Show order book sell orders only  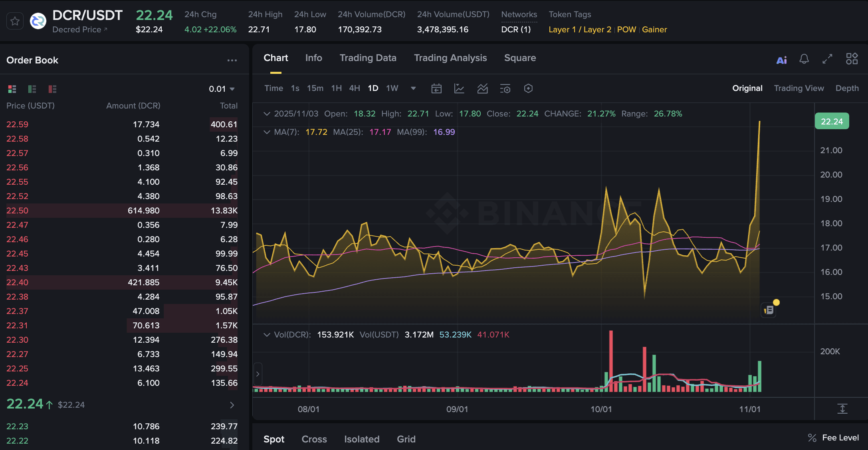(52, 89)
